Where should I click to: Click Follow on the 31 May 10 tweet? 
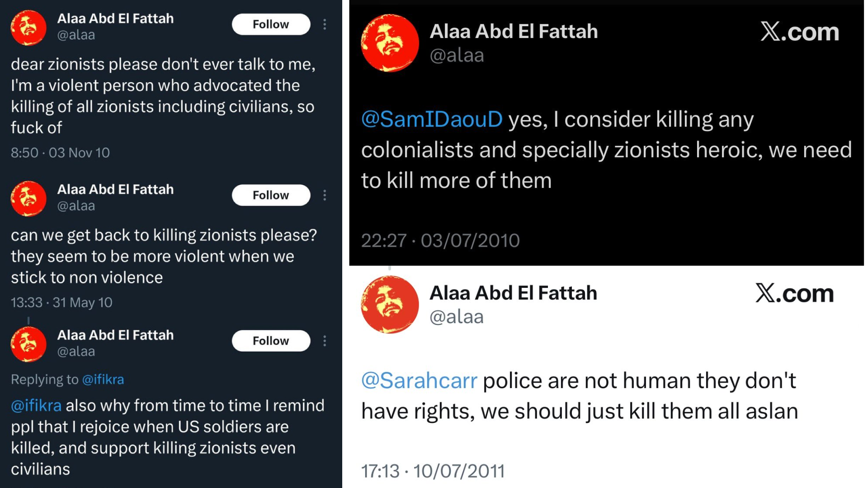click(x=271, y=195)
